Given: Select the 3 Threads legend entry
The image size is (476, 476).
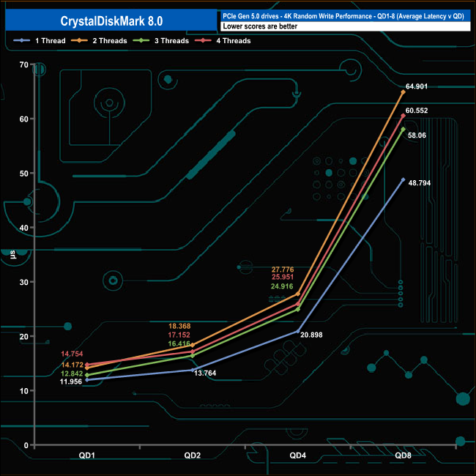Looking at the screenshot, I should coord(161,41).
